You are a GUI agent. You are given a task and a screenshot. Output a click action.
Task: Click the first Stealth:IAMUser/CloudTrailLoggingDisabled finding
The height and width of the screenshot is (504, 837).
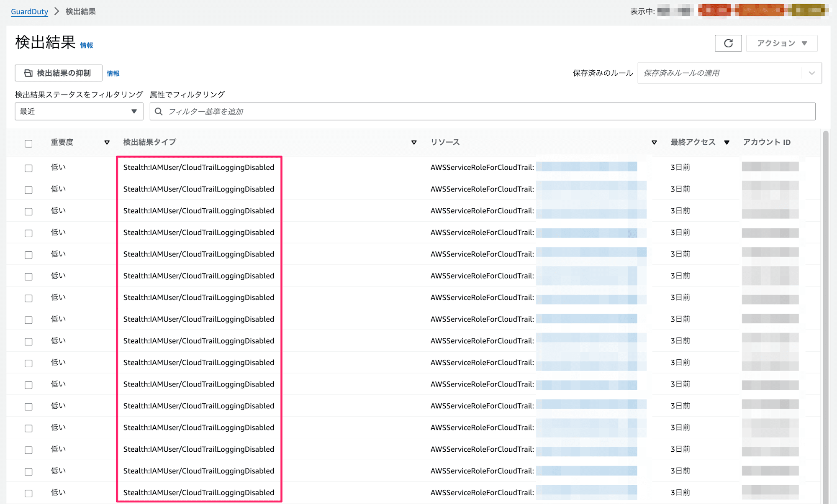198,167
